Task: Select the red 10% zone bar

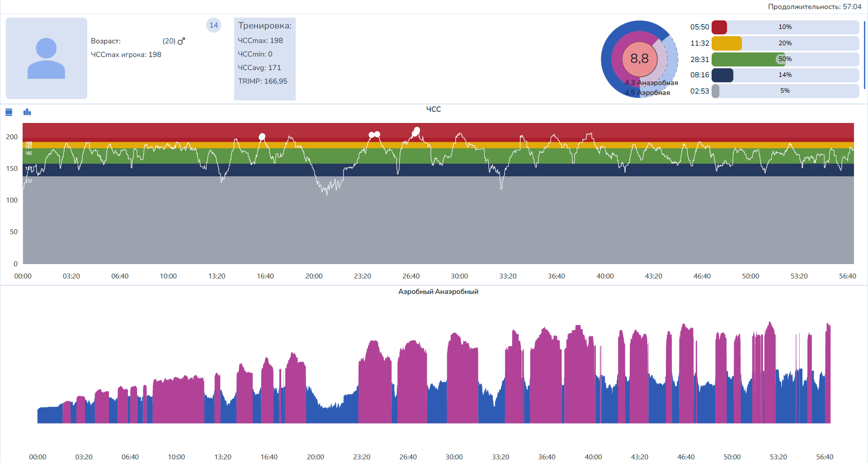Action: pyautogui.click(x=719, y=27)
